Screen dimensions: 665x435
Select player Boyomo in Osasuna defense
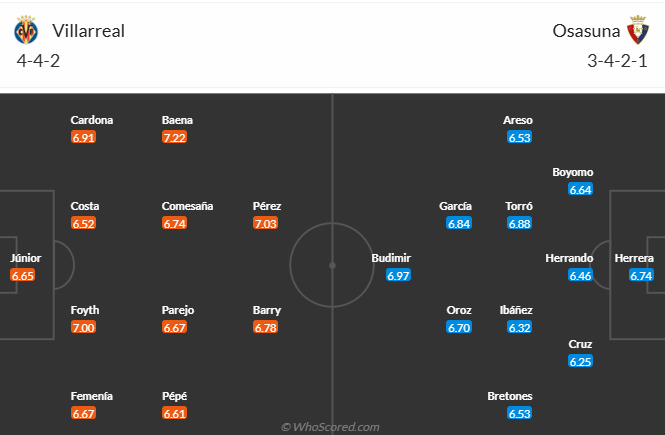[573, 172]
